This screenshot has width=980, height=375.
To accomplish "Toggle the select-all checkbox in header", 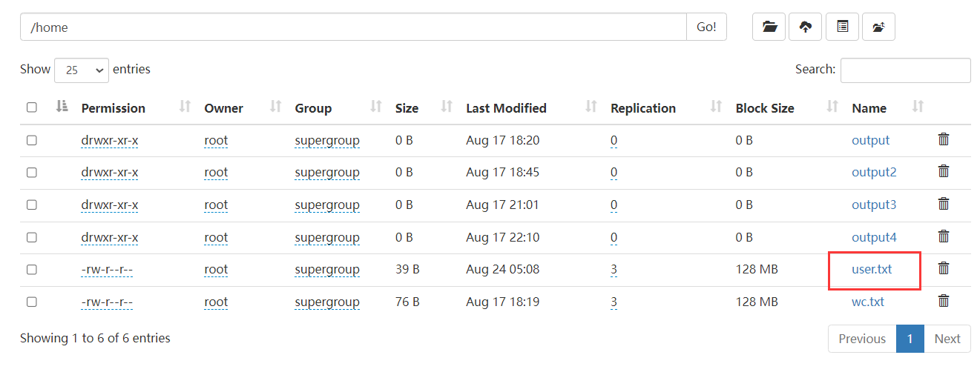I will pos(32,107).
